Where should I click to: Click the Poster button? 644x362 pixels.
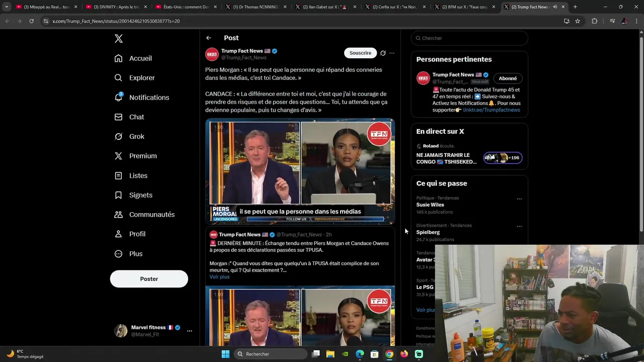(149, 279)
